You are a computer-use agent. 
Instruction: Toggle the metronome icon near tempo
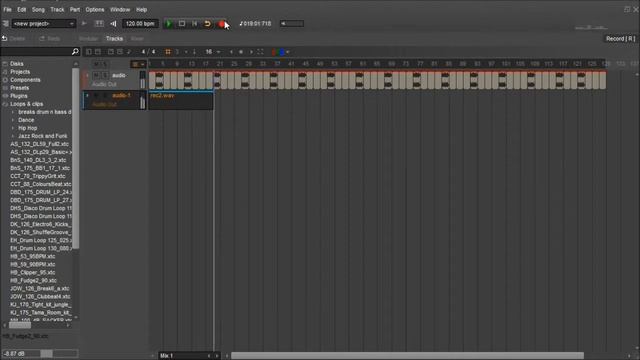[113, 24]
